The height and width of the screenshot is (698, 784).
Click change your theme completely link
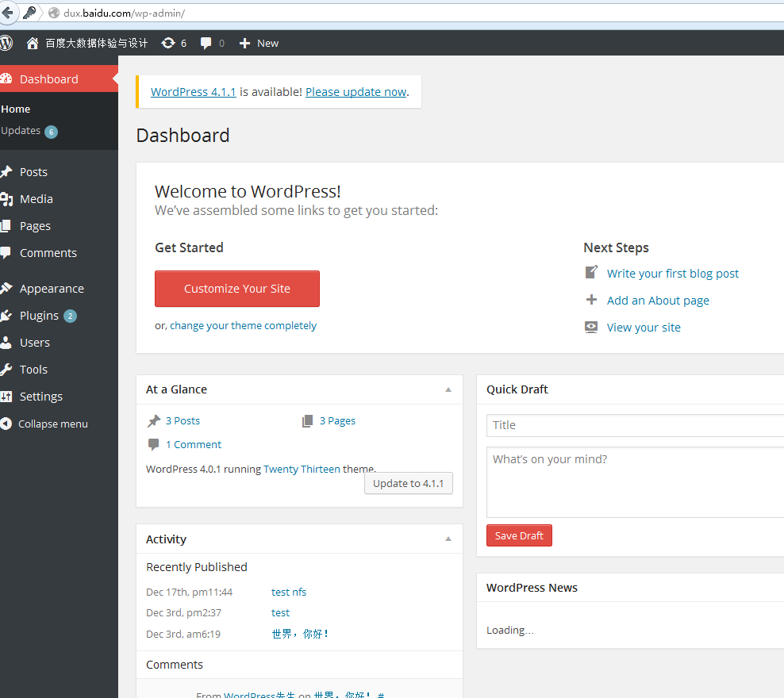[243, 326]
